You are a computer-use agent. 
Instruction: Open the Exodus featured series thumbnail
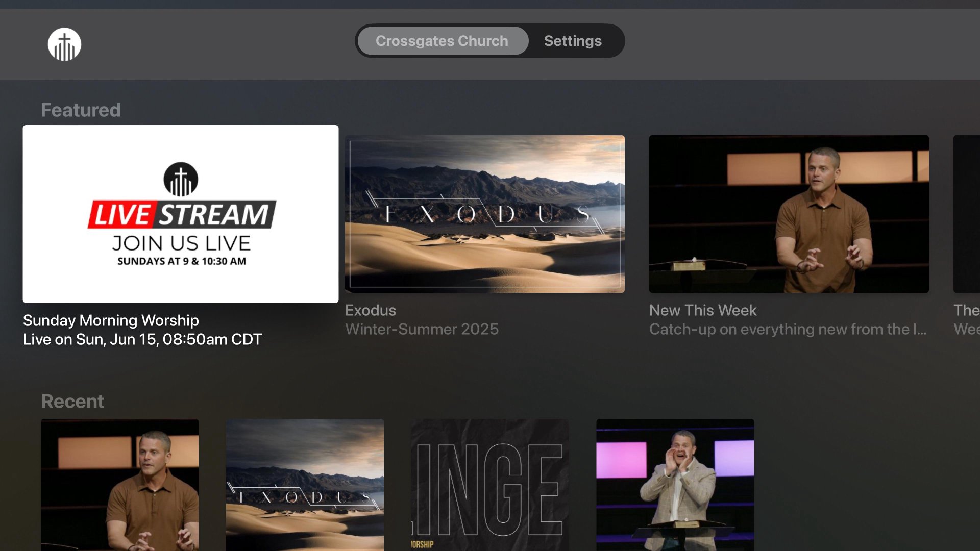[485, 214]
